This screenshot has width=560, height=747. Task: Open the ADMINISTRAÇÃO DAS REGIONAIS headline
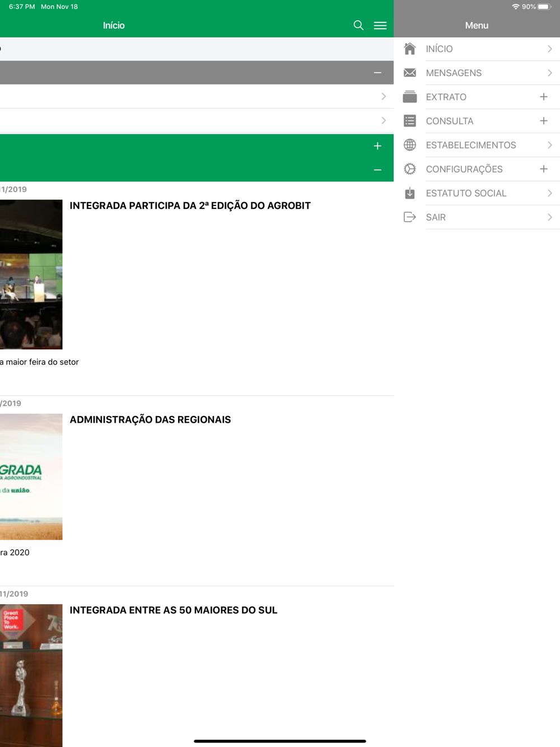pyautogui.click(x=150, y=419)
